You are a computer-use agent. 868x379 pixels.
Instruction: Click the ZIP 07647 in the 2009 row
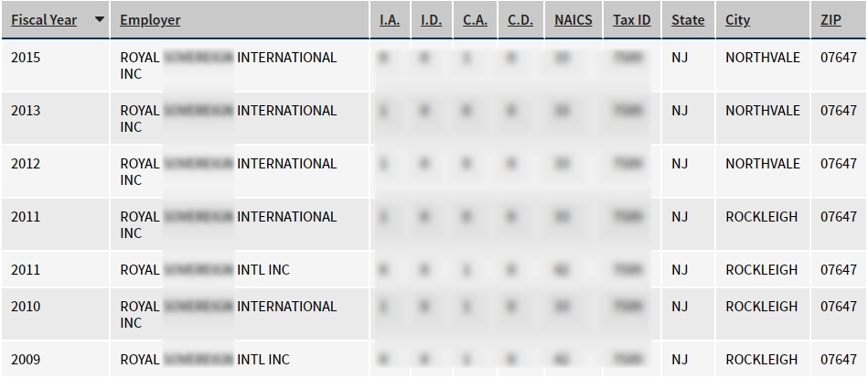[x=839, y=360]
